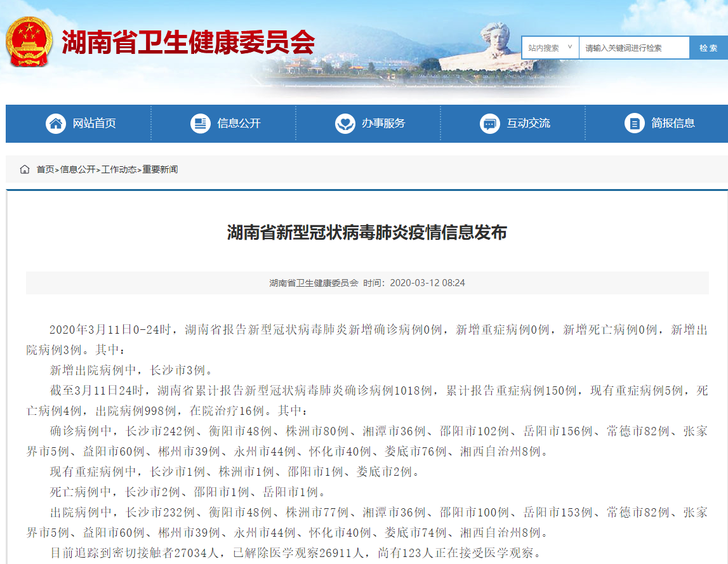Click the national emblem logo
The image size is (728, 564).
pyautogui.click(x=29, y=42)
